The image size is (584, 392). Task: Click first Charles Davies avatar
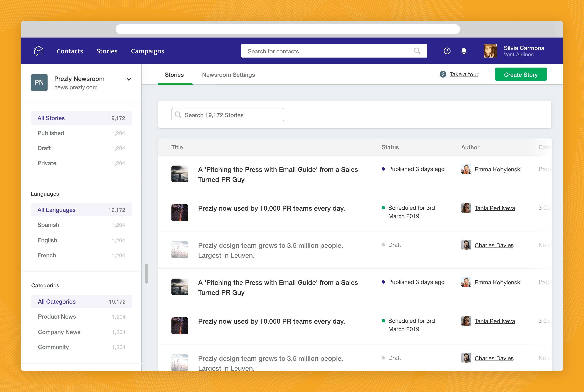(466, 245)
